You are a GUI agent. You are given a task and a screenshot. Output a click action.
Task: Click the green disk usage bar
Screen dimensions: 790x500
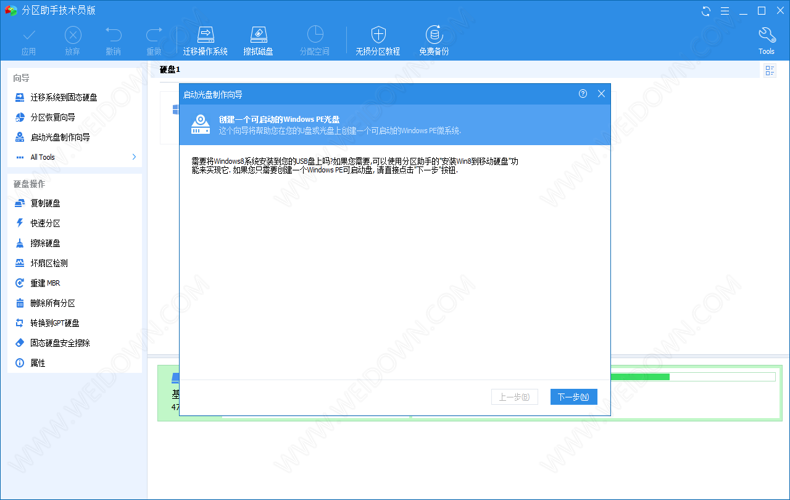pyautogui.click(x=640, y=377)
